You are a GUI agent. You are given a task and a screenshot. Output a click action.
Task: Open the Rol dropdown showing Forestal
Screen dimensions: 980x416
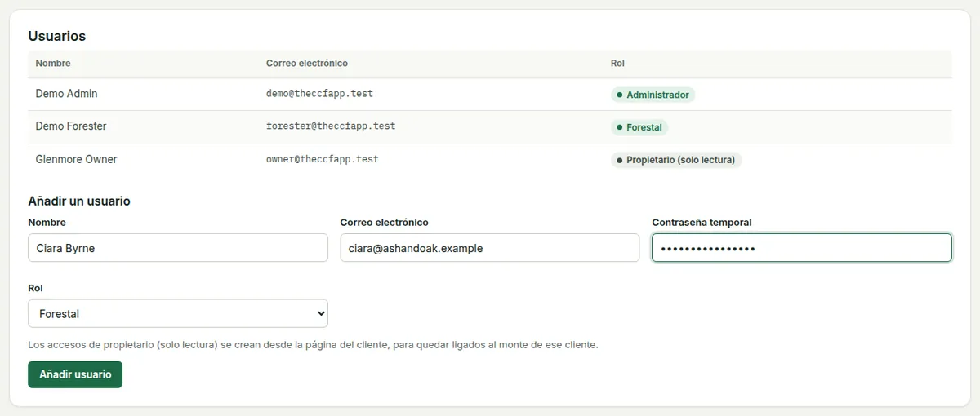pos(178,313)
